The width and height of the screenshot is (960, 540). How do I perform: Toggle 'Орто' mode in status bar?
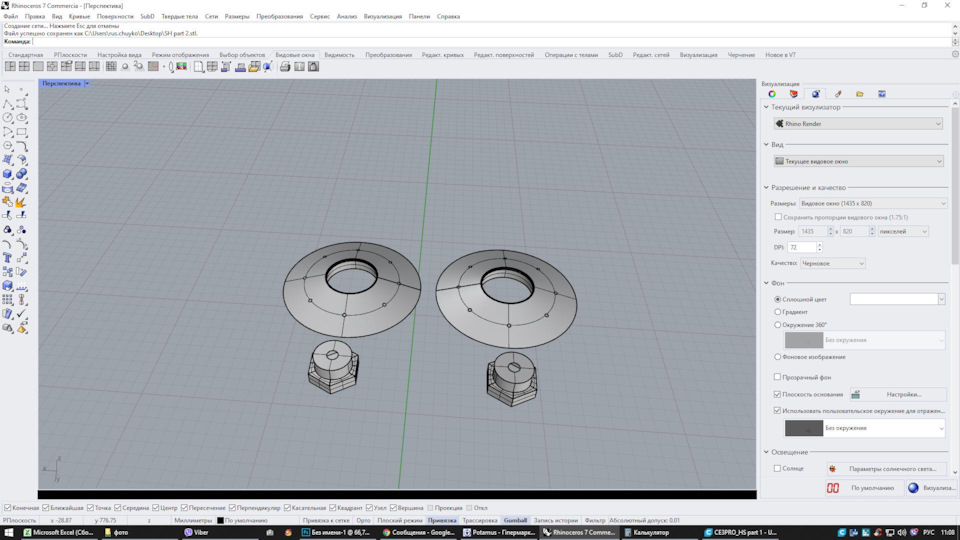(x=363, y=520)
